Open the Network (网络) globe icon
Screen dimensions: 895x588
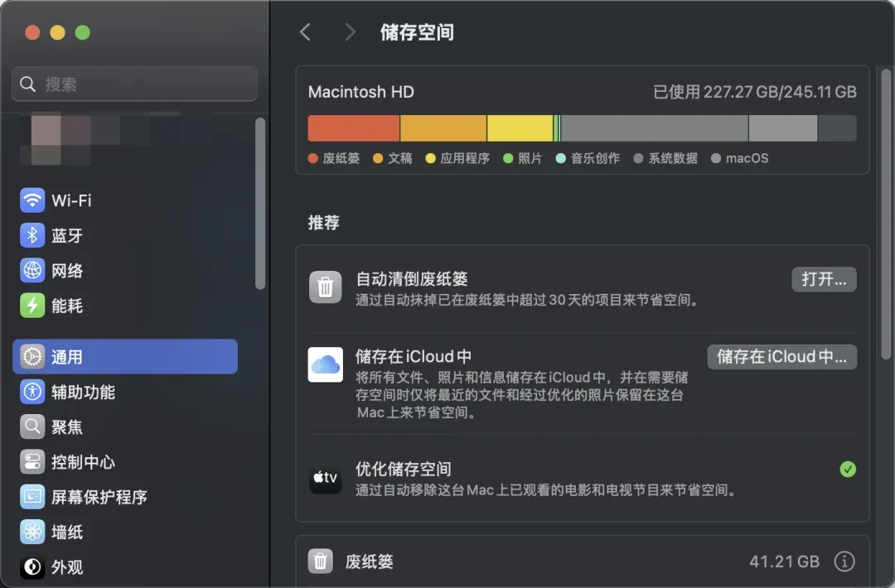point(32,271)
